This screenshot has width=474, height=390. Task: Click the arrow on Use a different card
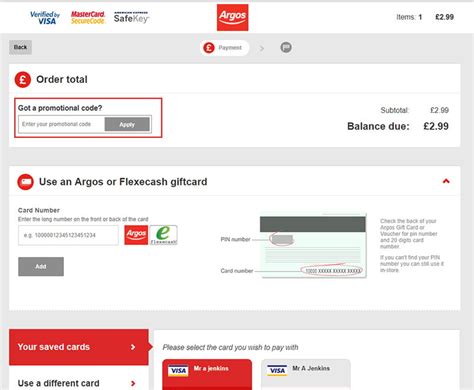tap(133, 383)
